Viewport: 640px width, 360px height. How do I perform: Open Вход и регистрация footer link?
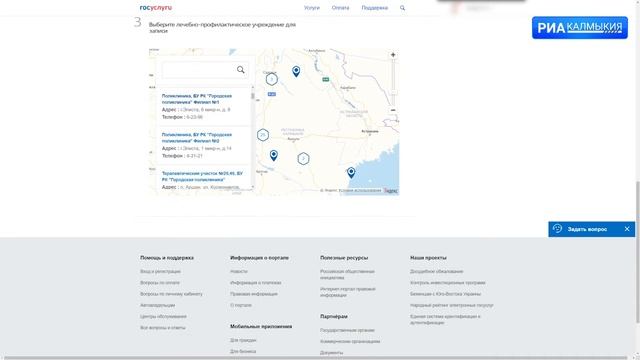[x=160, y=271]
